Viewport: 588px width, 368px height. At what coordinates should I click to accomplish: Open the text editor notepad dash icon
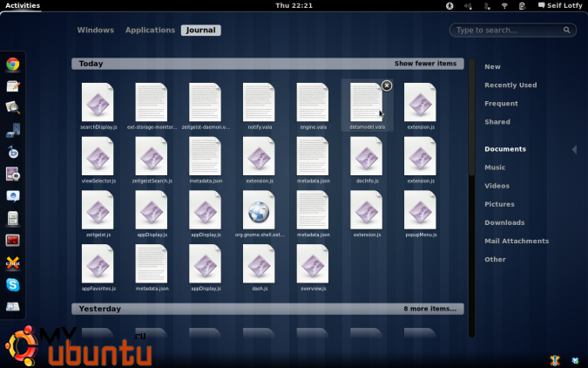click(13, 86)
